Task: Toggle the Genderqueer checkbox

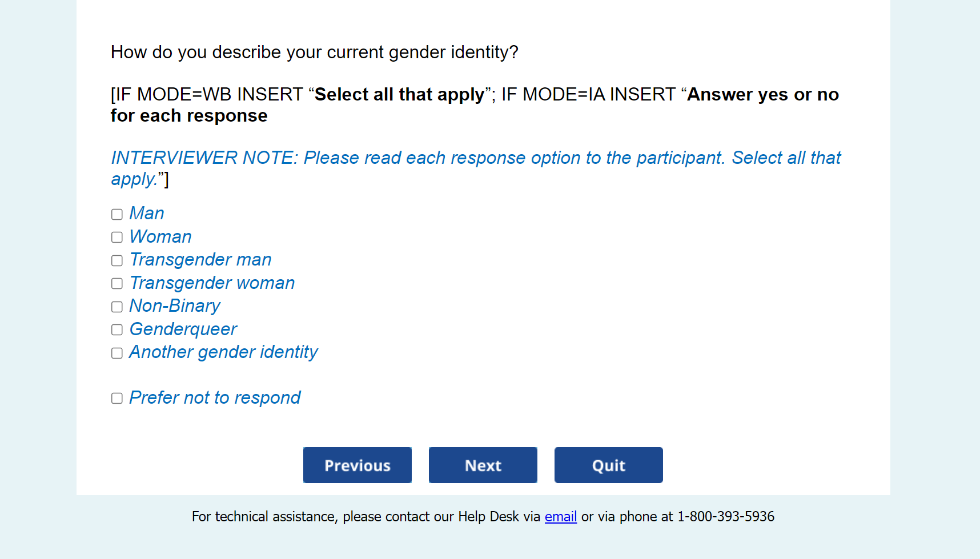Action: coord(117,330)
